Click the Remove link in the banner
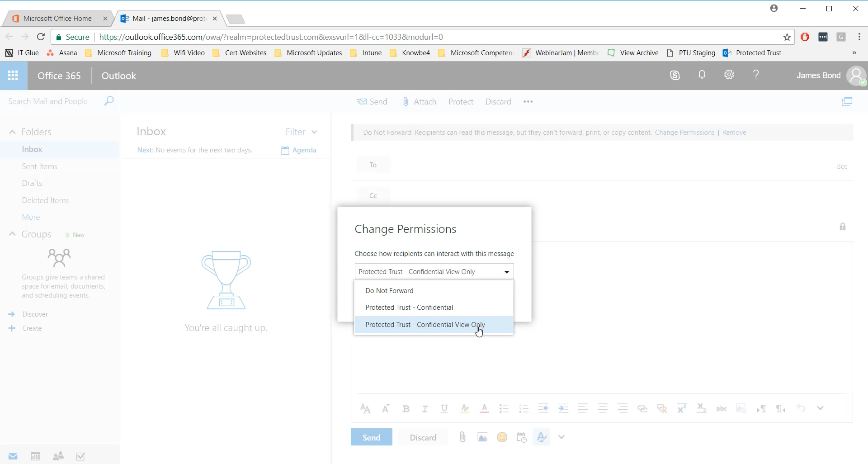The image size is (868, 464). 734,133
